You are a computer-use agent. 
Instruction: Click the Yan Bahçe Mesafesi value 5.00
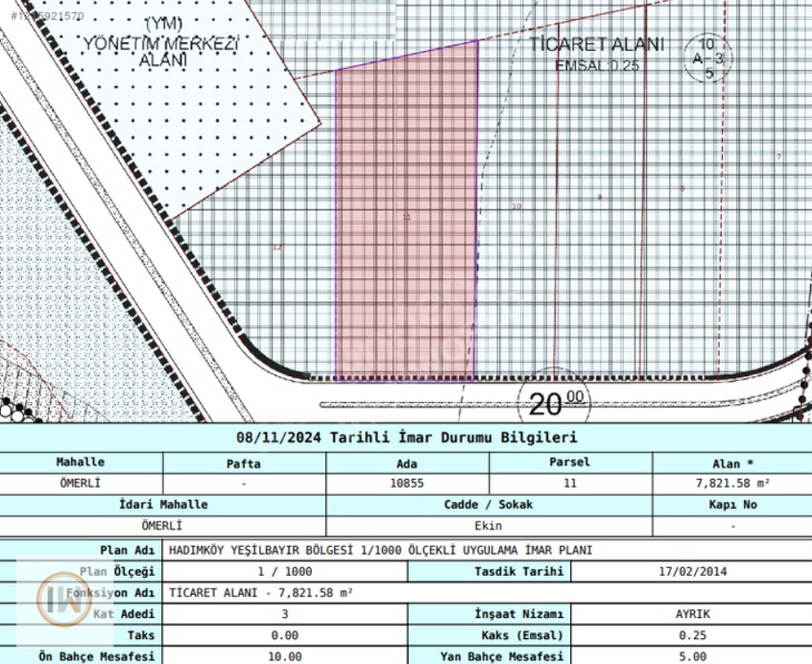692,657
